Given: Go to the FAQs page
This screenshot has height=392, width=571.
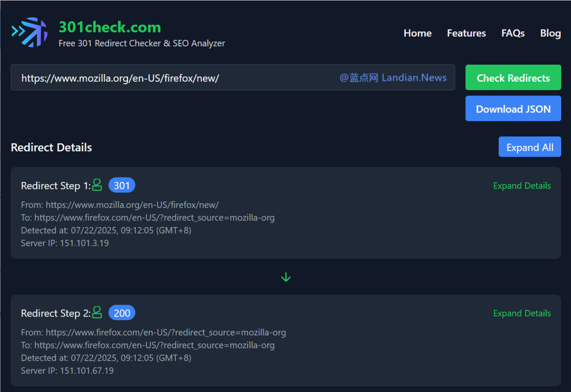Looking at the screenshot, I should [x=513, y=33].
